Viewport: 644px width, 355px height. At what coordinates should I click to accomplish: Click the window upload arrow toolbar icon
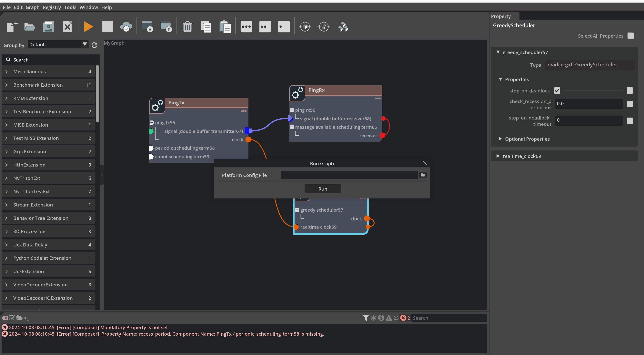click(166, 27)
